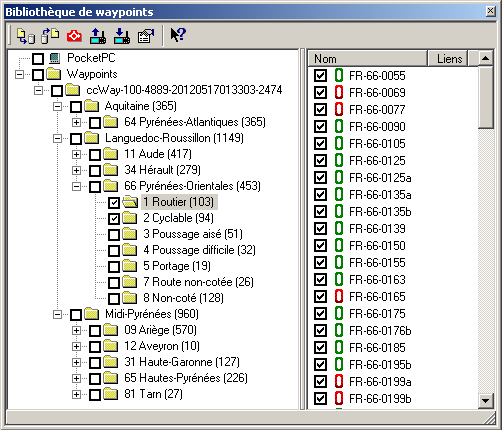The width and height of the screenshot is (502, 430).
Task: Collapse the Midi-Pyrénées branch
Action: (57, 314)
